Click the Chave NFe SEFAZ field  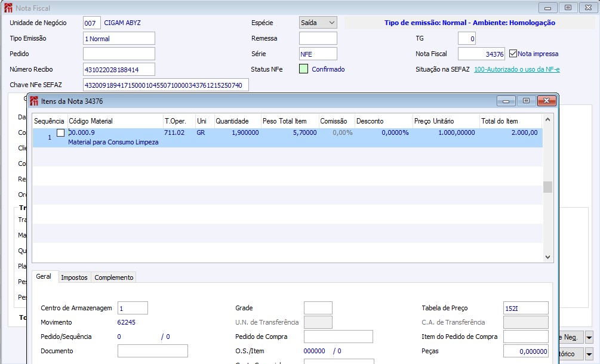[166, 85]
